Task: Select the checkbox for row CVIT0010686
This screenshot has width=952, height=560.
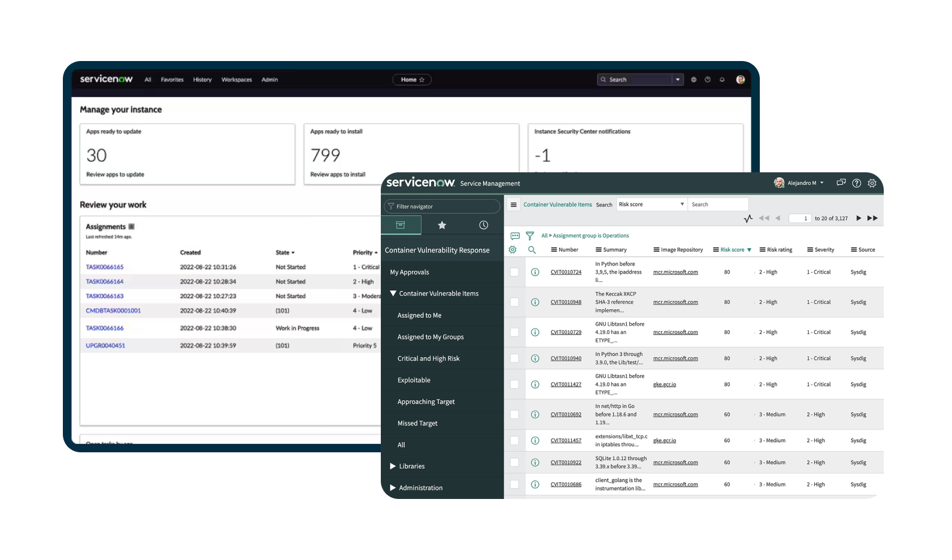Action: [x=514, y=485]
